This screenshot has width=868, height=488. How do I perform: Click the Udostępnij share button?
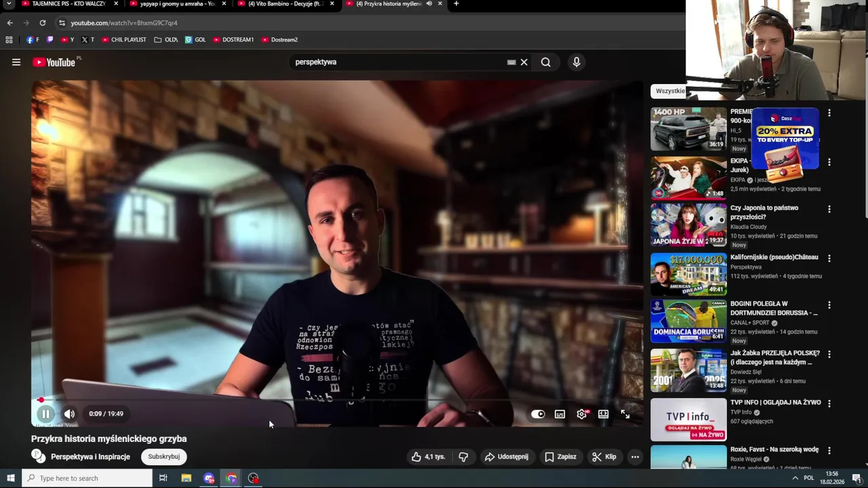[506, 457]
